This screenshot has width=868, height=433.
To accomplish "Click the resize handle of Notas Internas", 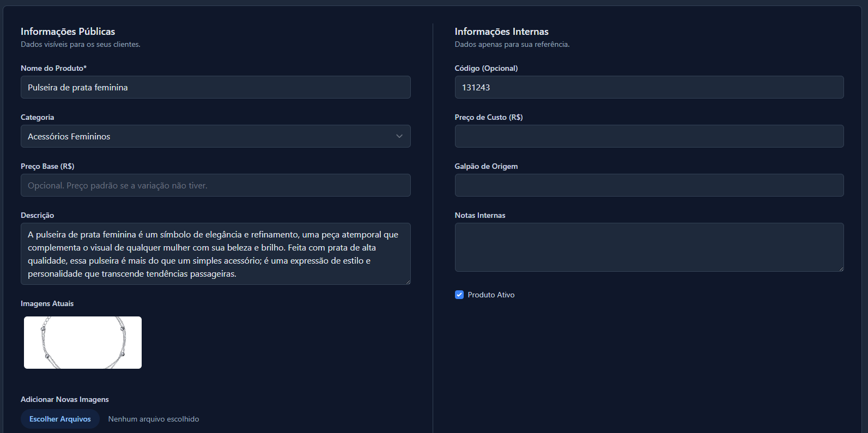I will pos(841,269).
